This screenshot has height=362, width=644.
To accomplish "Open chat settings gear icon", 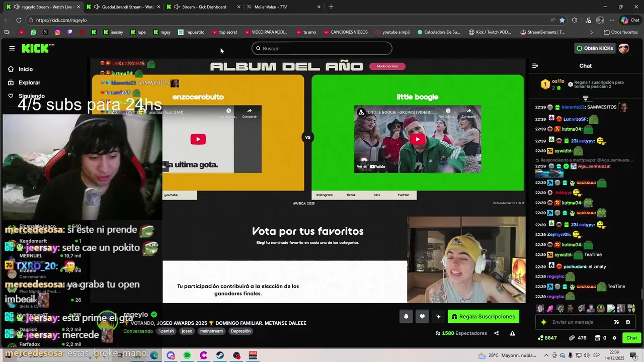I will [614, 338].
